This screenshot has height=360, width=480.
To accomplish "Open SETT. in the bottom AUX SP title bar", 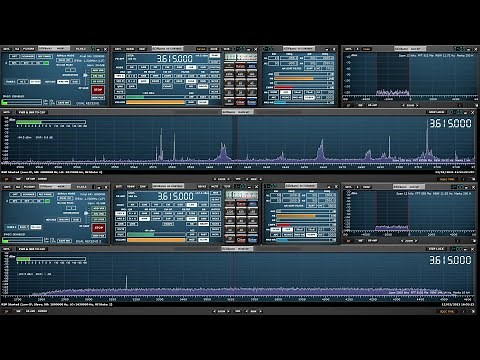I will (348, 187).
